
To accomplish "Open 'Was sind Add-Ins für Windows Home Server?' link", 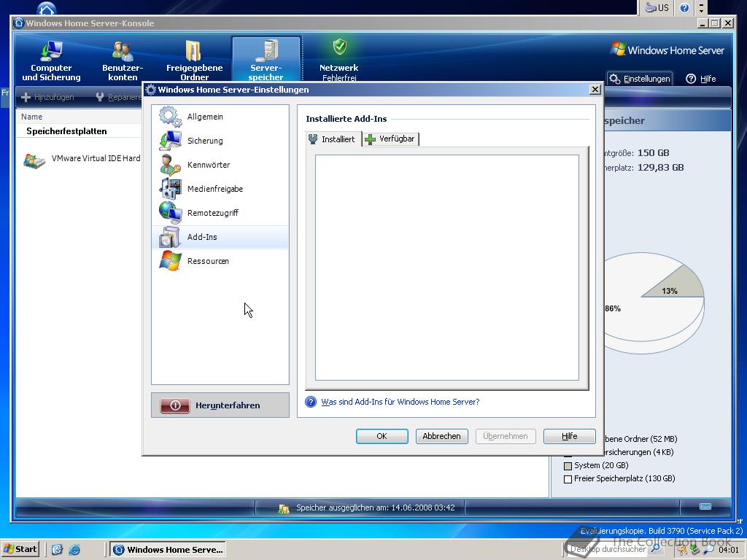I will (400, 402).
